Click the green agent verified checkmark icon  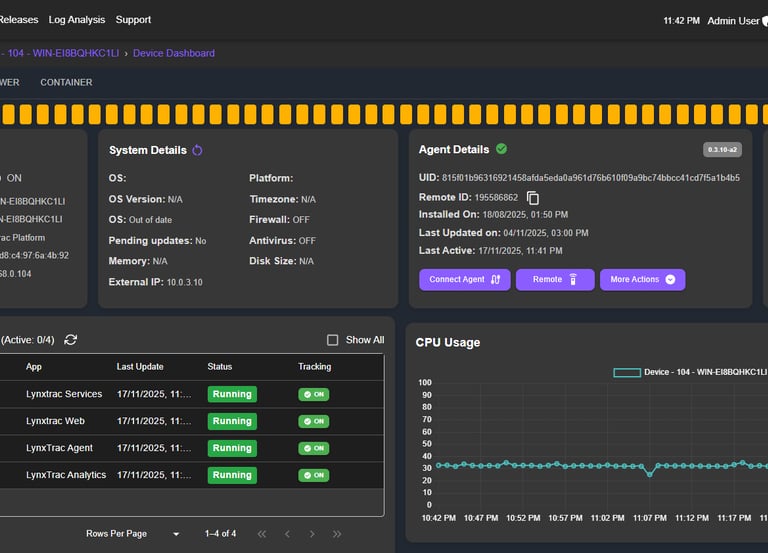tap(502, 149)
